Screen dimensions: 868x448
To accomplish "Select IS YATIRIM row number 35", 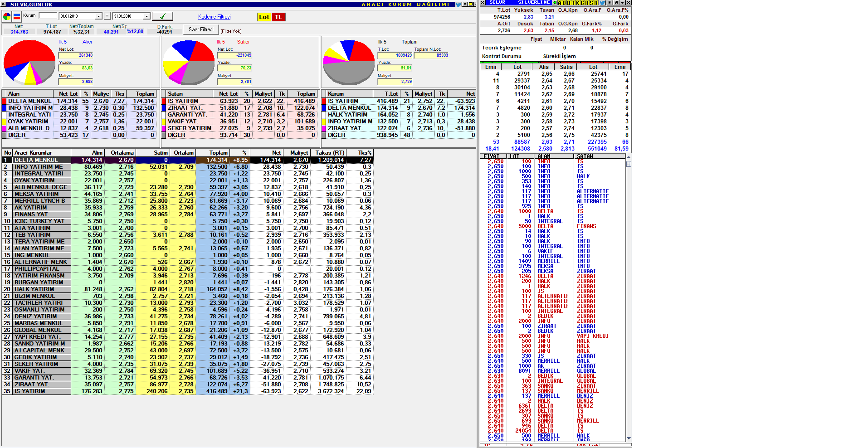I will click(188, 391).
